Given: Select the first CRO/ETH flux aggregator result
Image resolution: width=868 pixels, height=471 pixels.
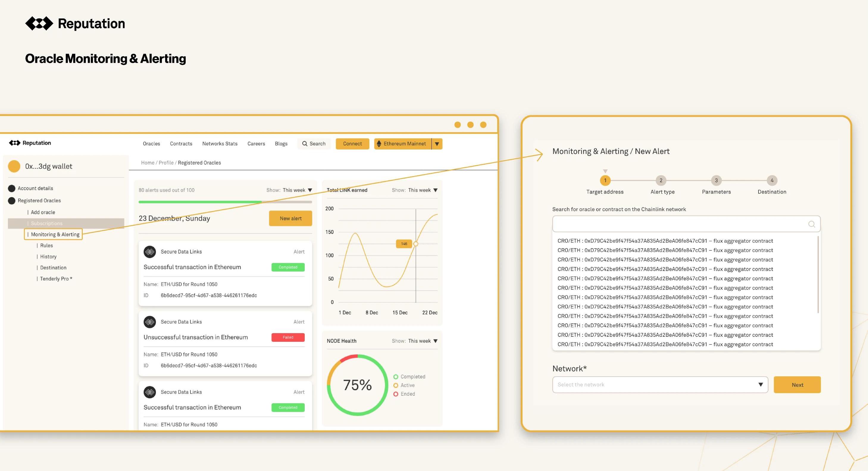Looking at the screenshot, I should pos(665,241).
